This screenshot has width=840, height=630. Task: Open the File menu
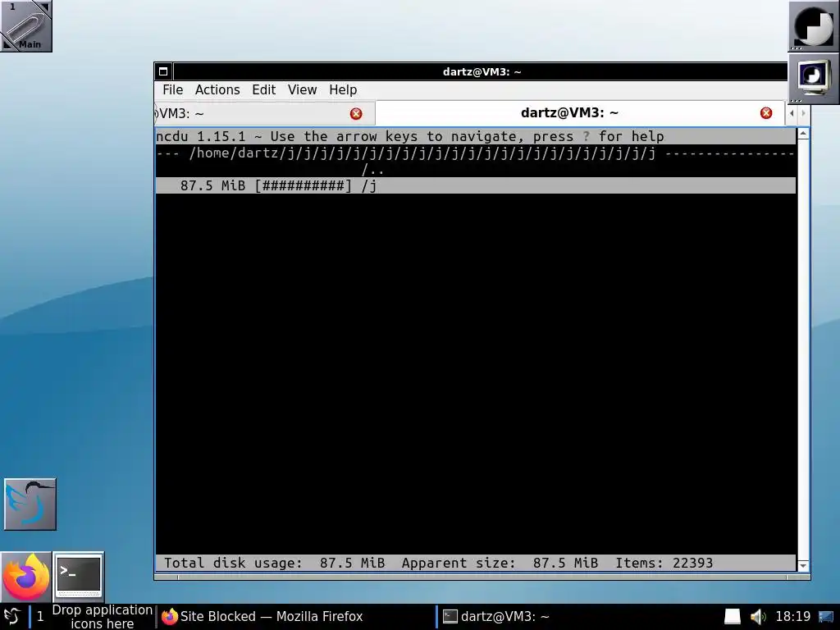(x=172, y=90)
